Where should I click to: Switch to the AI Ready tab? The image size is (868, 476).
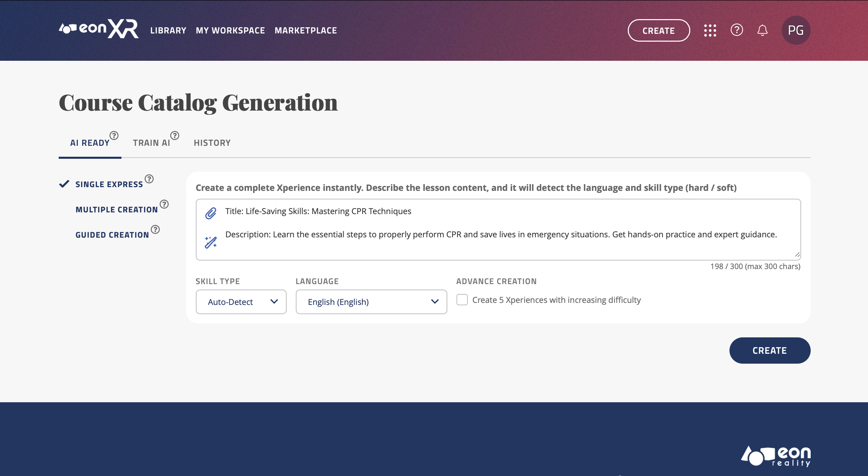(x=90, y=143)
